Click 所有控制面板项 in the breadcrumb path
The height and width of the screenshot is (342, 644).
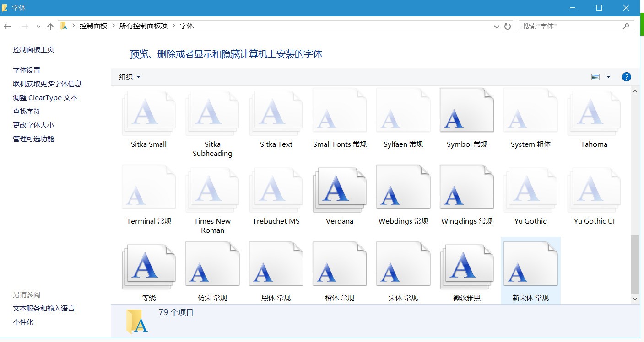coord(144,26)
